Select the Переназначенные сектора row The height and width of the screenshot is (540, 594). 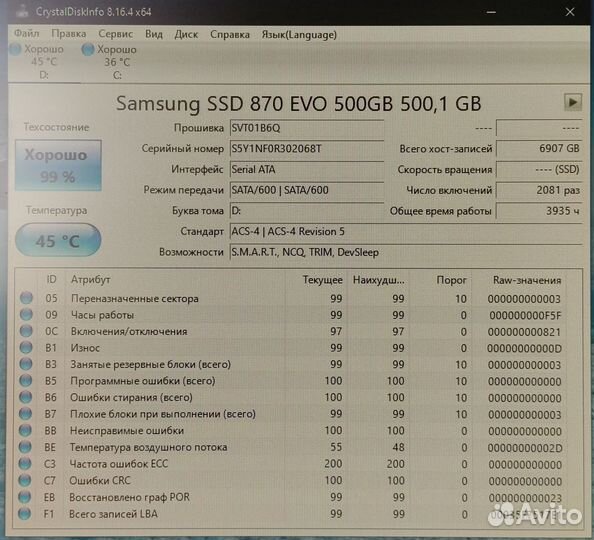click(292, 299)
